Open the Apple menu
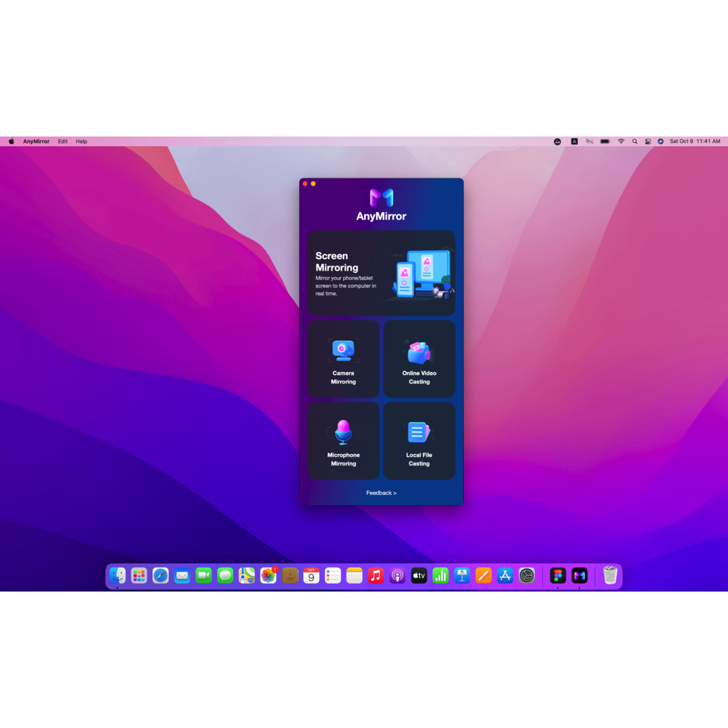This screenshot has width=728, height=728. pyautogui.click(x=11, y=142)
